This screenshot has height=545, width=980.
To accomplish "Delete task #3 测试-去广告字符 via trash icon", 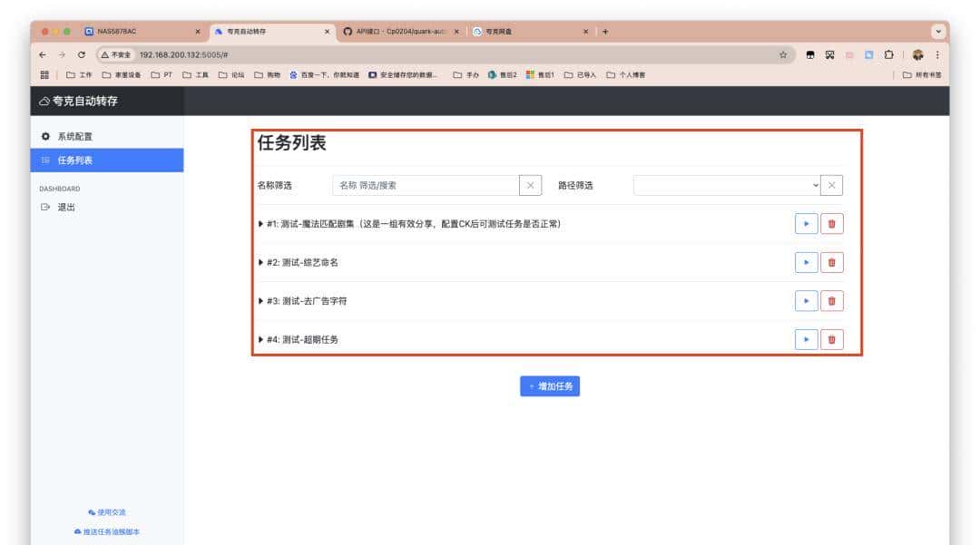I will point(834,300).
